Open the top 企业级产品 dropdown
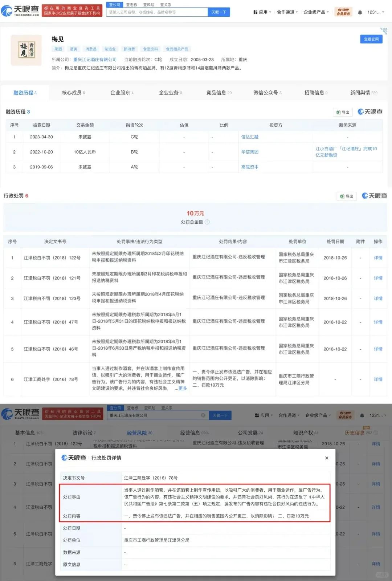 click(x=316, y=12)
